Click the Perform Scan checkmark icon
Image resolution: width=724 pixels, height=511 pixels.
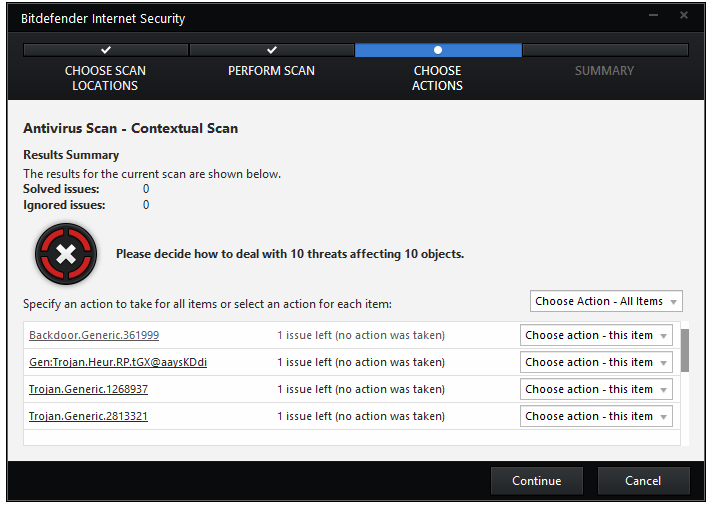coord(272,49)
